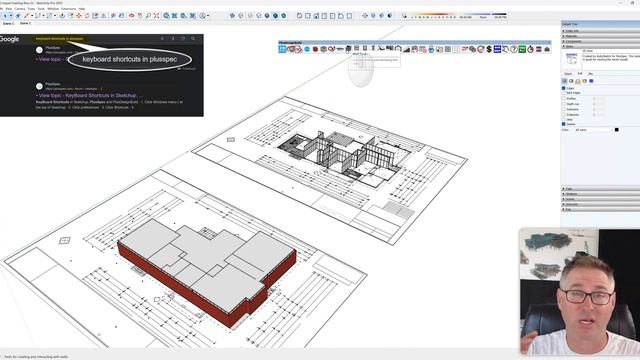Open the Rectangle tool dropdown arrow
The width and height of the screenshot is (640, 360).
pos(55,16)
